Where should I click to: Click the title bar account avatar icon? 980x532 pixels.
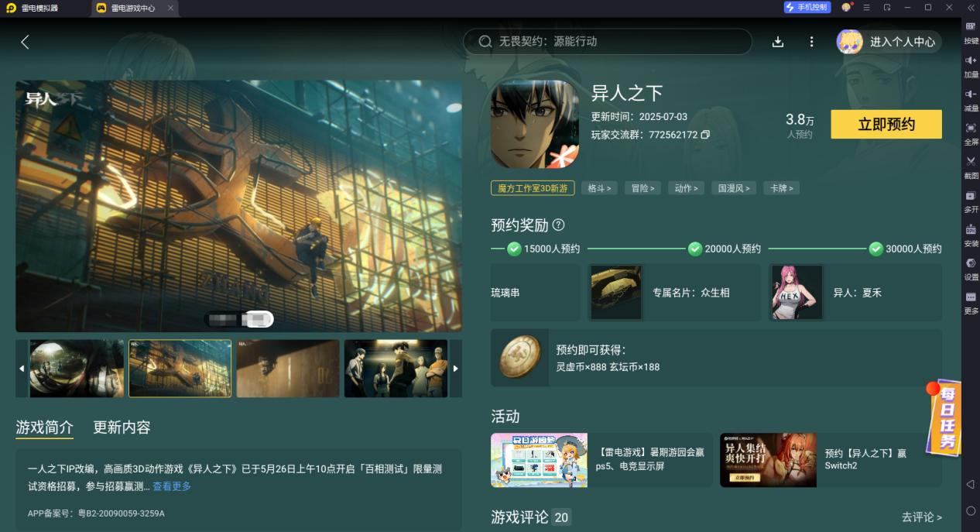[846, 8]
